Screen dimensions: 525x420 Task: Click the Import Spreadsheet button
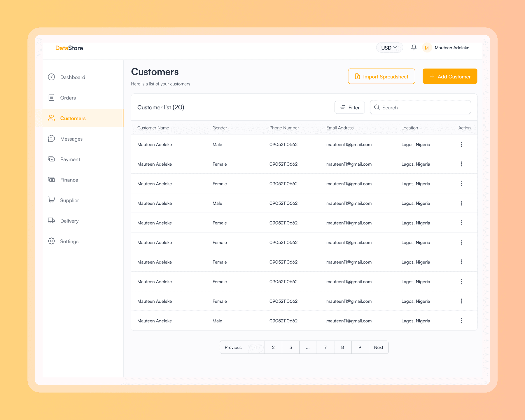click(381, 76)
